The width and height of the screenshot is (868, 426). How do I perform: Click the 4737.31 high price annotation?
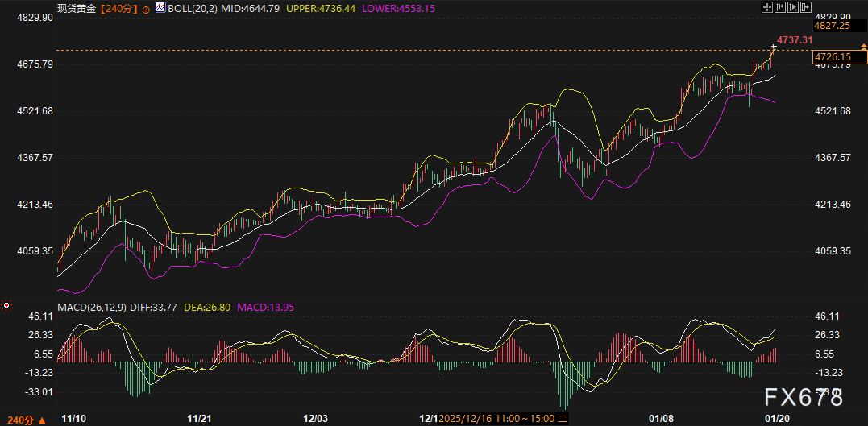(794, 39)
